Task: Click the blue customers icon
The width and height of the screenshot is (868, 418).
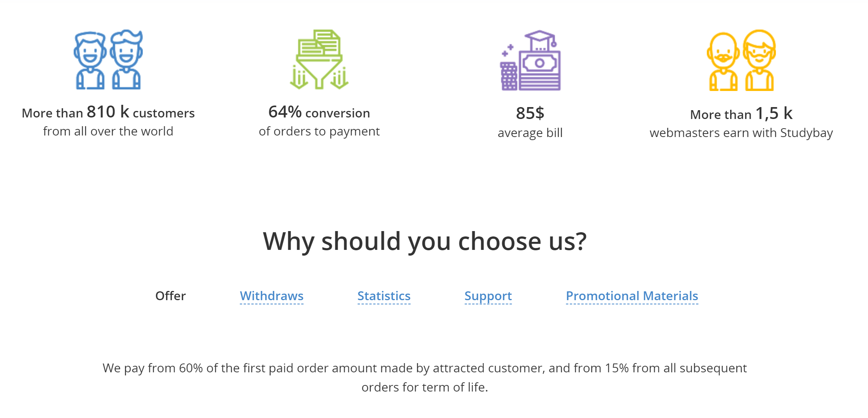Action: (108, 60)
